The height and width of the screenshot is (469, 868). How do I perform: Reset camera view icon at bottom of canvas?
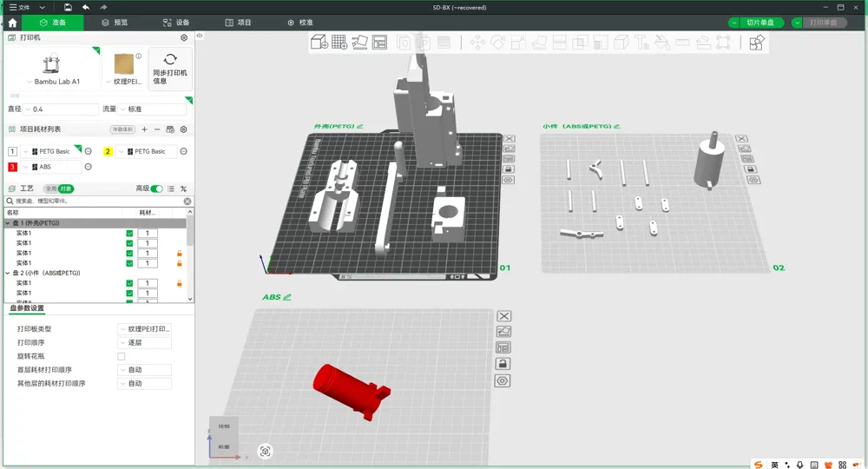pyautogui.click(x=265, y=452)
